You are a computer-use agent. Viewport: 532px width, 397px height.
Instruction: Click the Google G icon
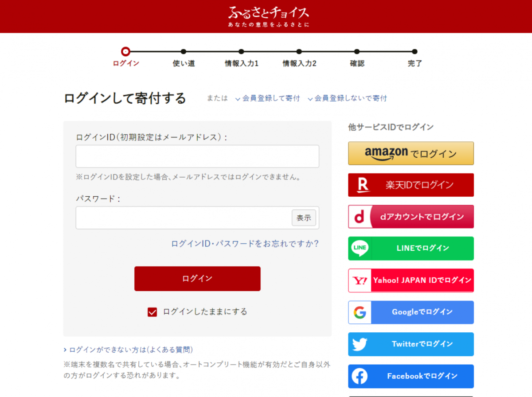tap(360, 312)
